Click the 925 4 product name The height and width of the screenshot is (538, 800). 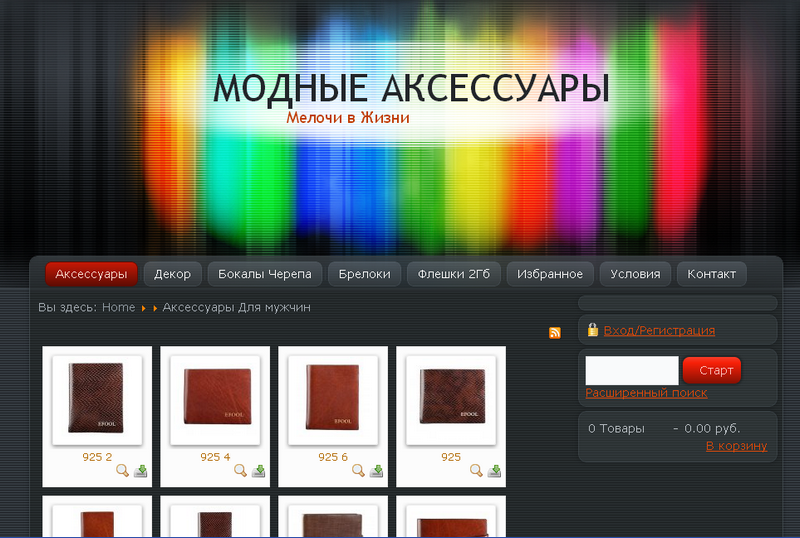(215, 457)
